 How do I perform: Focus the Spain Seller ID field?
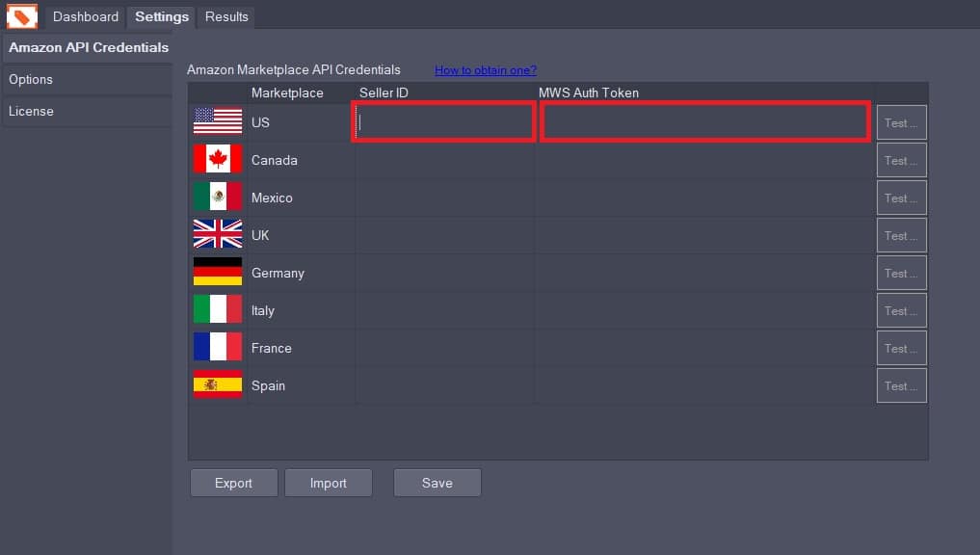tap(445, 385)
